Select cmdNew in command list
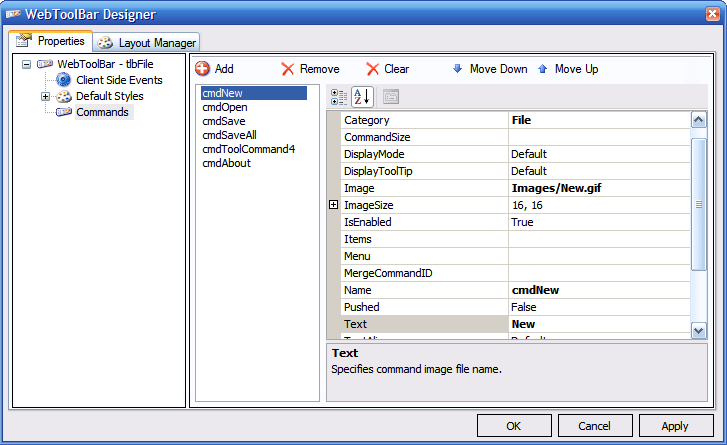The image size is (727, 445). (254, 93)
